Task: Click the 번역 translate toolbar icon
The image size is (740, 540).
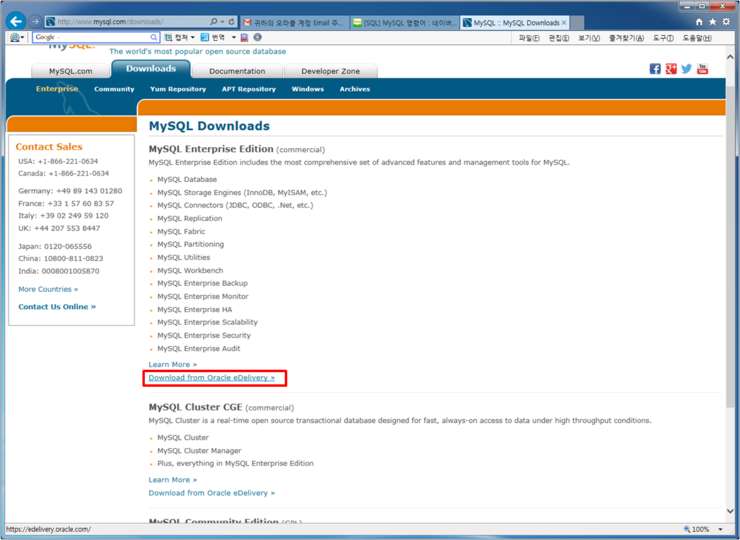Action: point(205,37)
